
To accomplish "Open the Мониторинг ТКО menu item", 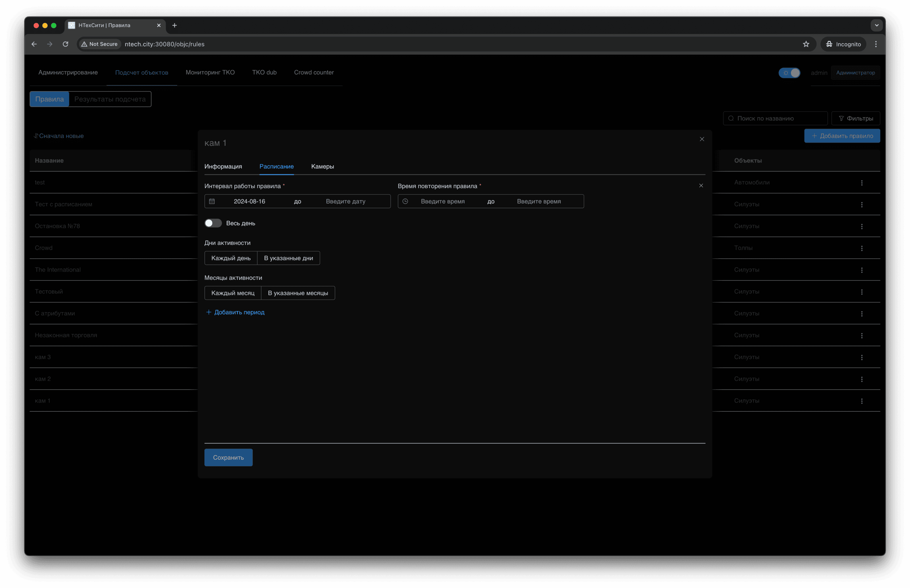I will 210,72.
